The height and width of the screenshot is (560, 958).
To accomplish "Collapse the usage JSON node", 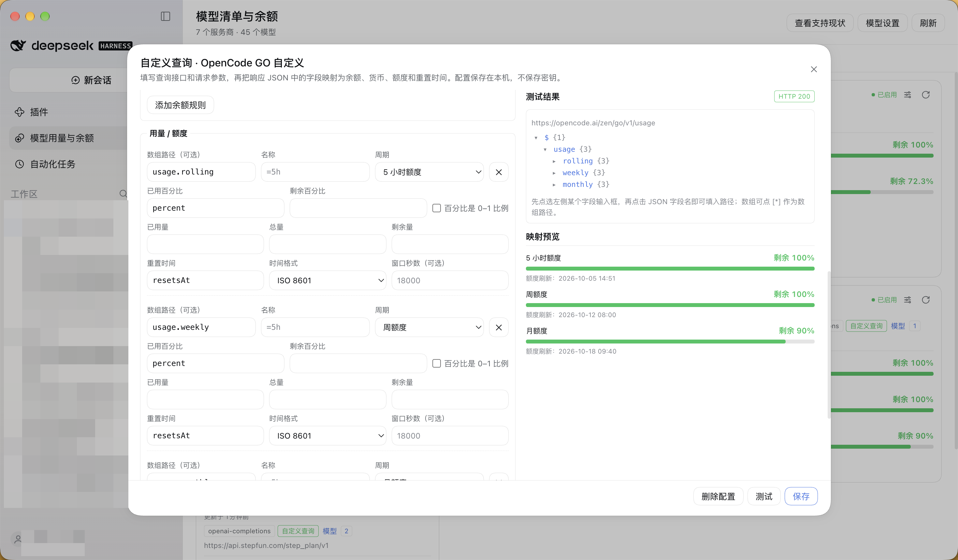I will pos(545,149).
